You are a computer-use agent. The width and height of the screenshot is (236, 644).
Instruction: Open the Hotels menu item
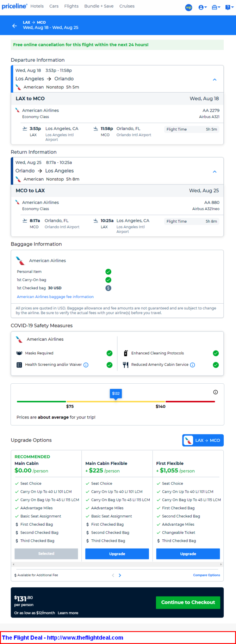[37, 6]
